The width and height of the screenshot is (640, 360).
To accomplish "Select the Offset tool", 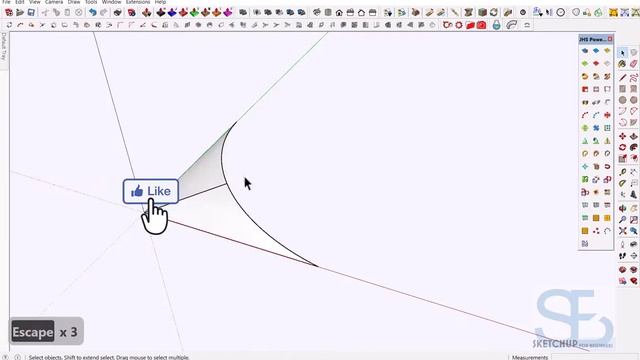I will coord(633,159).
